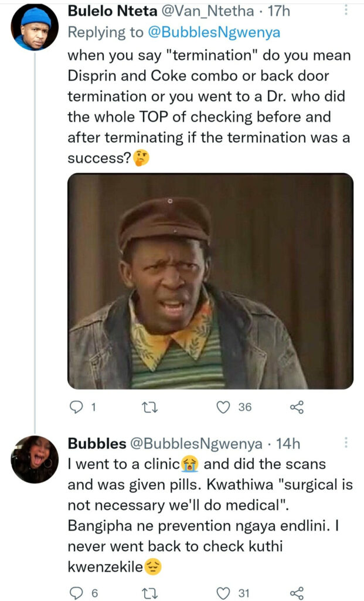Open more options for Bulelo Nteta's tweet
The height and width of the screenshot is (601, 364).
(346, 11)
